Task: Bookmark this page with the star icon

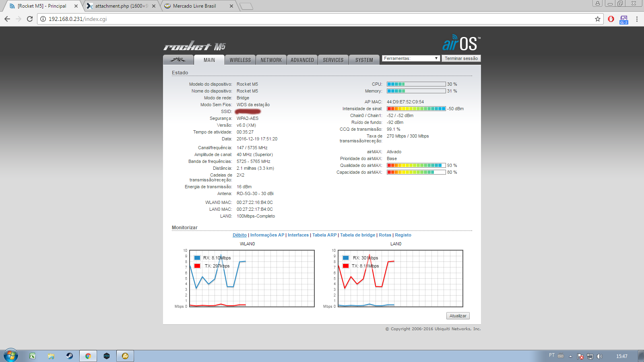Action: click(x=598, y=19)
